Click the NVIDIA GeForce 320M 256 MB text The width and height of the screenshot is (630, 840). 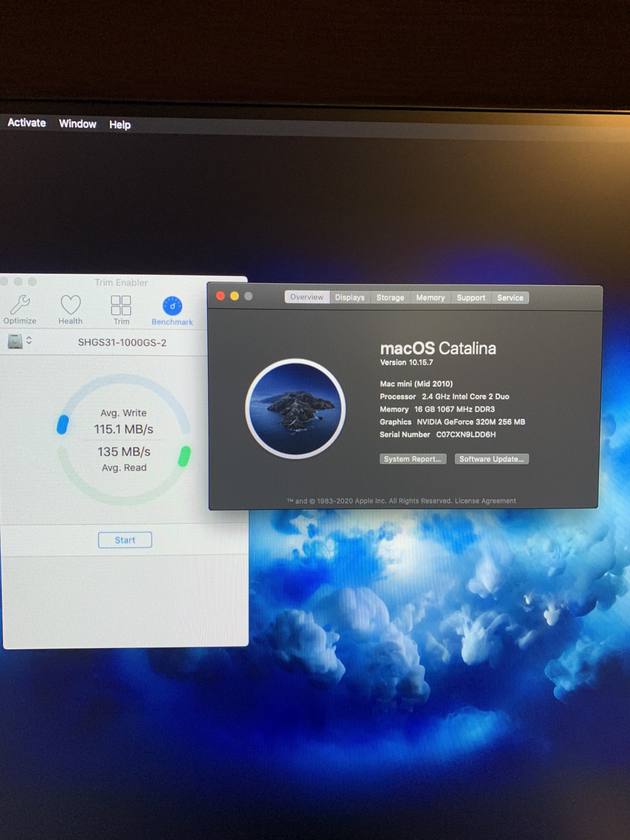coord(471,422)
